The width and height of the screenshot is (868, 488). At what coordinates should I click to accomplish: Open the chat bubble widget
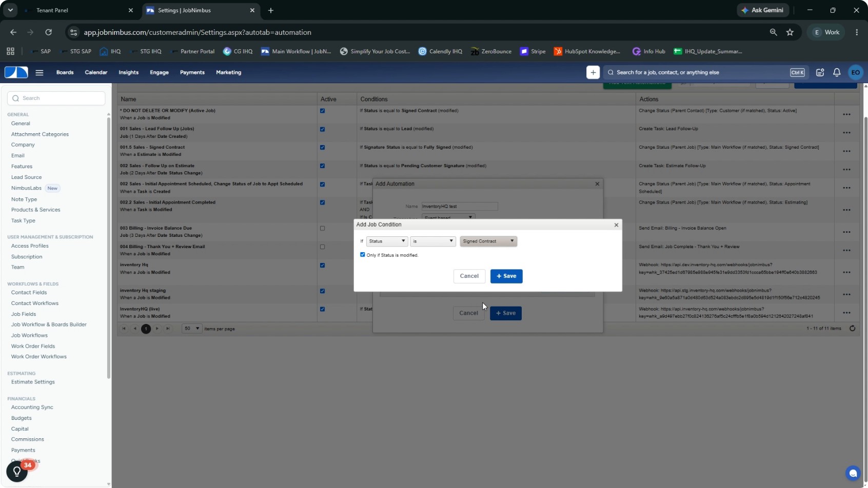click(x=853, y=473)
